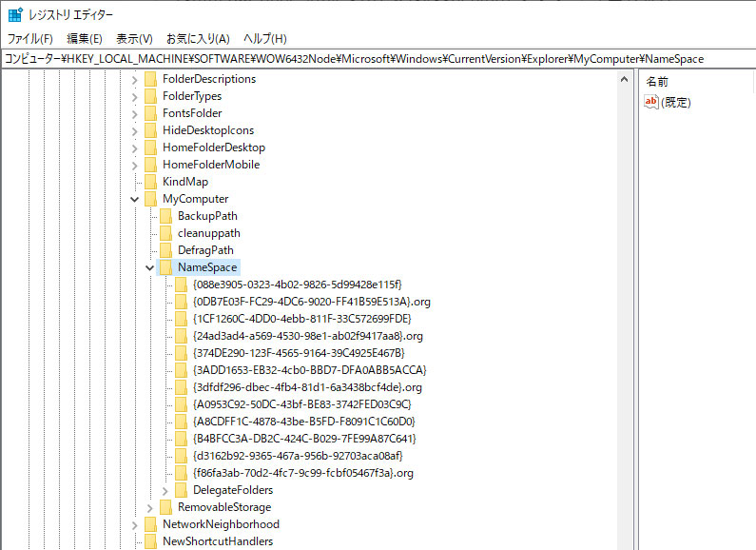
Task: Expand the RemovableStorage key
Action: tap(150, 508)
